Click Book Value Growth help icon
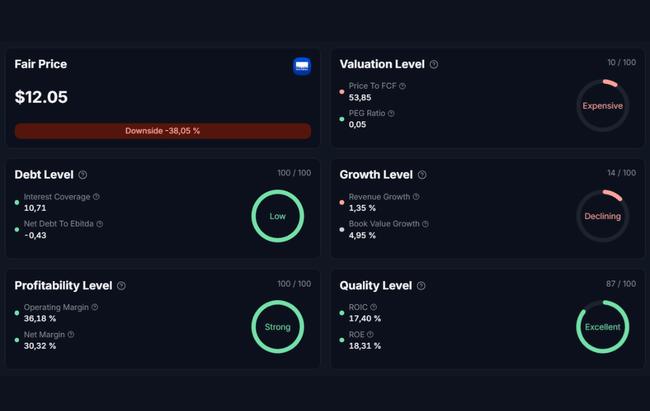The height and width of the screenshot is (411, 650). (426, 224)
